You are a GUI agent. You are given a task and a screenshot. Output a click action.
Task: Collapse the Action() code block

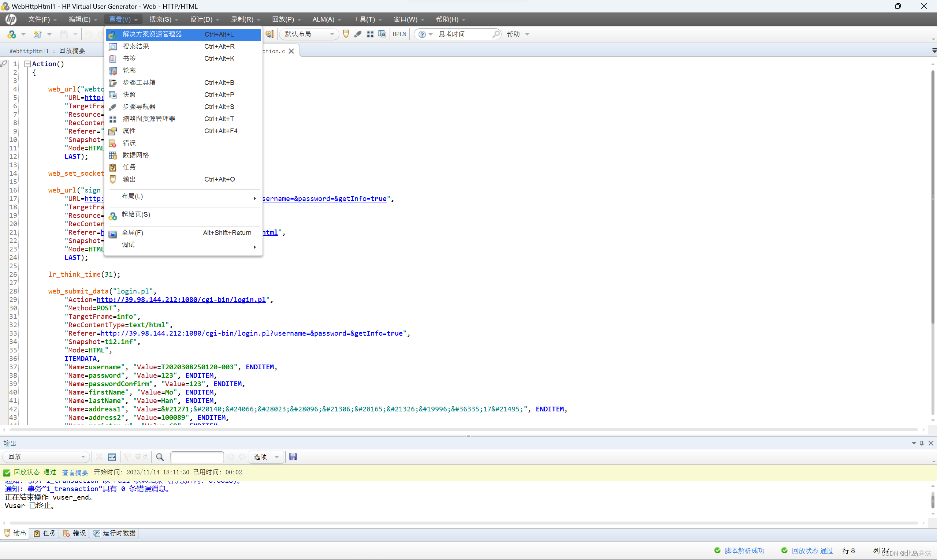pos(27,64)
